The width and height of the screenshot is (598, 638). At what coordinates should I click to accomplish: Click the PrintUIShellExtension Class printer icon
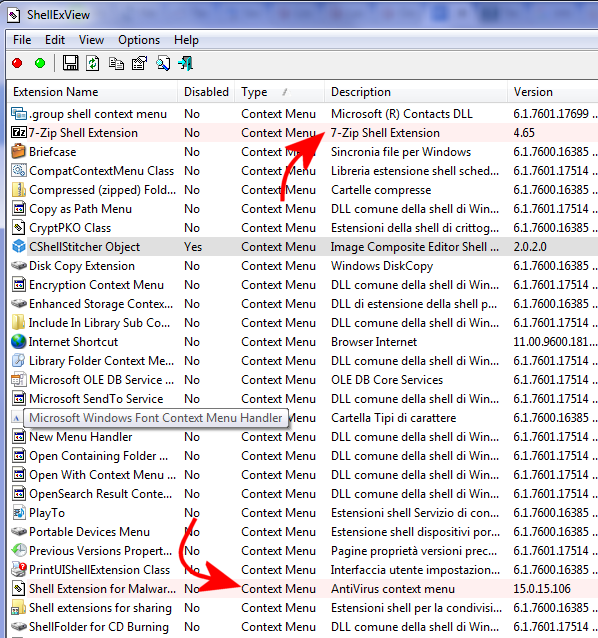pos(18,570)
